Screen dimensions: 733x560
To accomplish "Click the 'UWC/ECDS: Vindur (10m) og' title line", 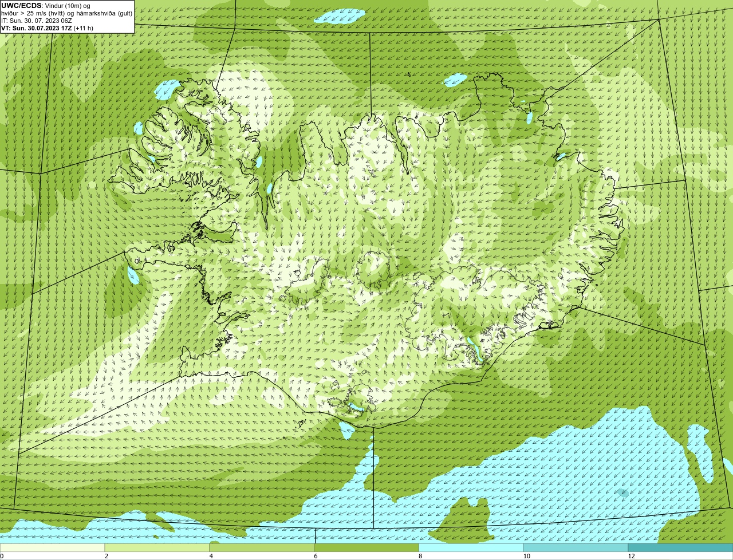I will pyautogui.click(x=46, y=6).
